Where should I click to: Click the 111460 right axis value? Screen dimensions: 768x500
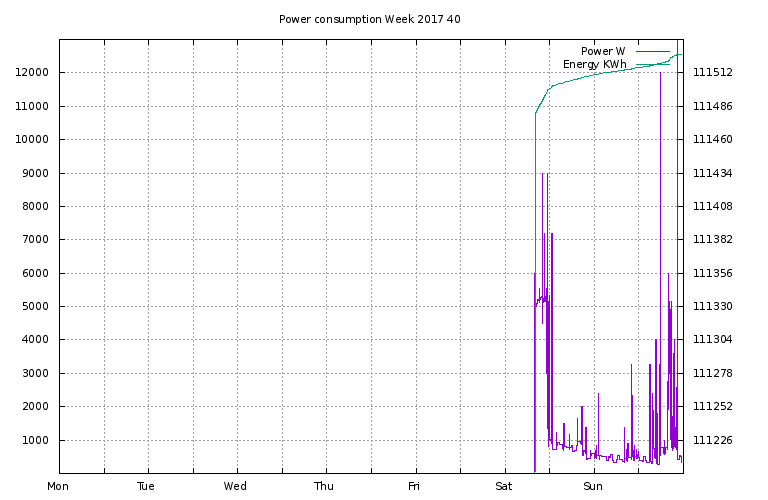[x=713, y=140]
